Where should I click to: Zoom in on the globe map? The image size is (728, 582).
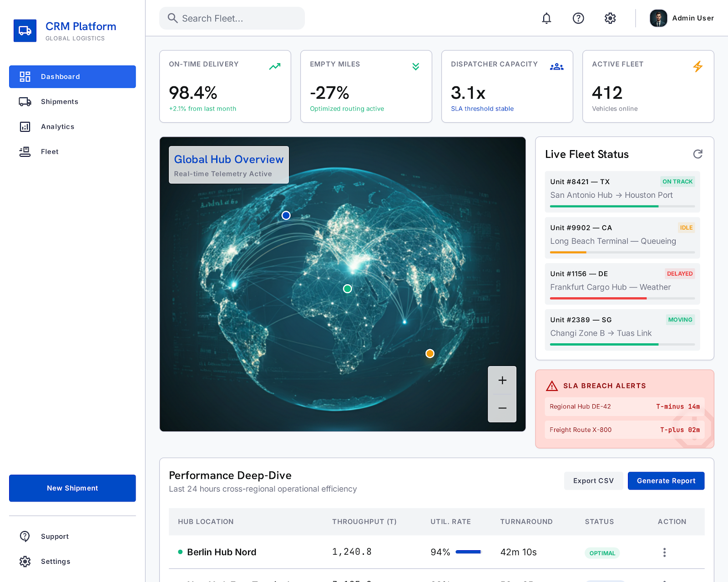pos(502,380)
